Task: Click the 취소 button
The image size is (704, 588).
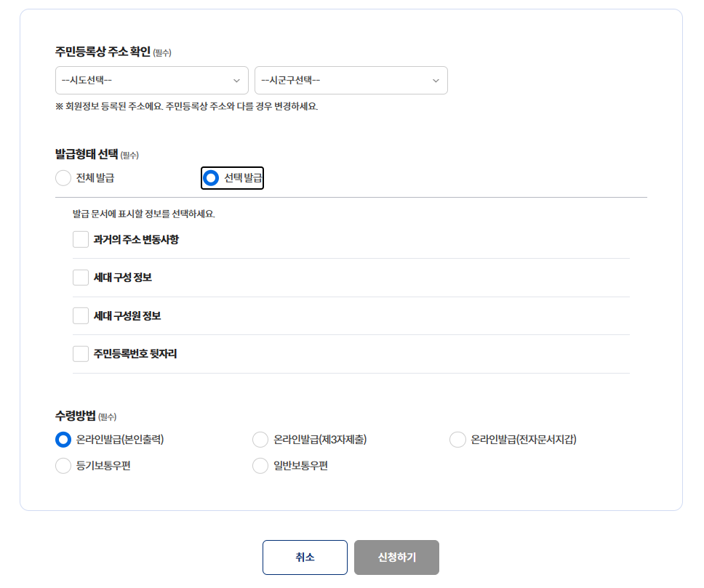Action: coord(305,557)
